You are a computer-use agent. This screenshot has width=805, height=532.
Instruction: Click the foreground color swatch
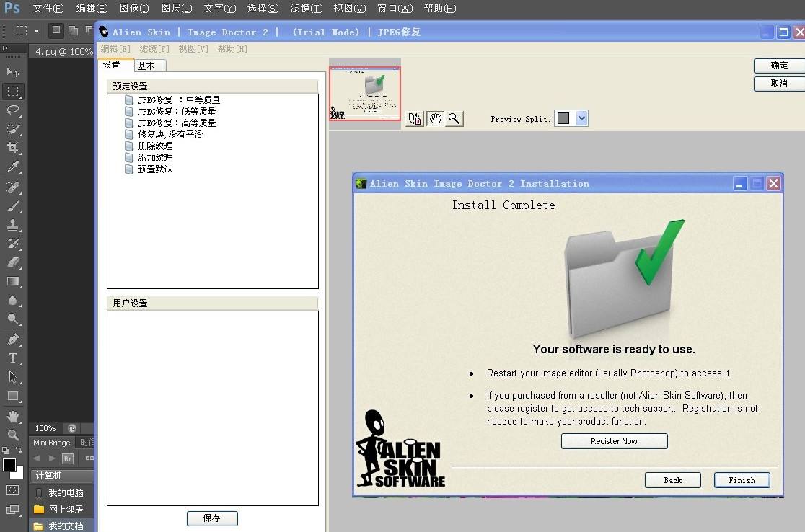pyautogui.click(x=9, y=465)
